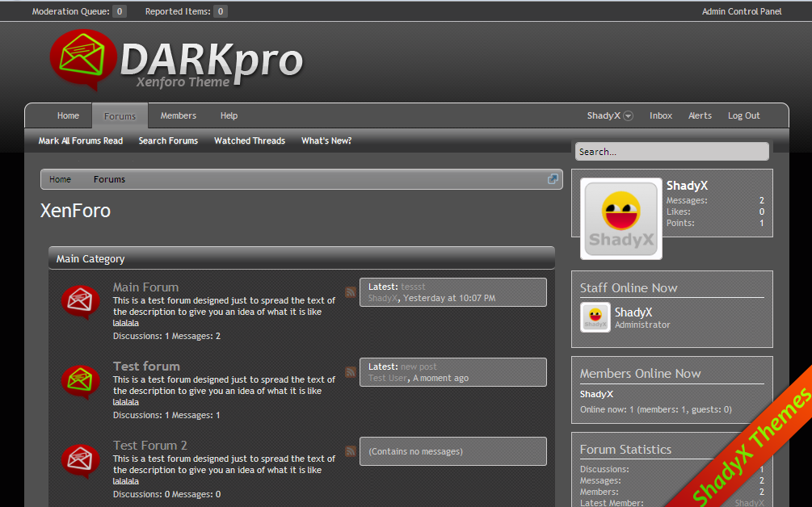Click the Test User poster name
The height and width of the screenshot is (507, 812).
[x=388, y=378]
